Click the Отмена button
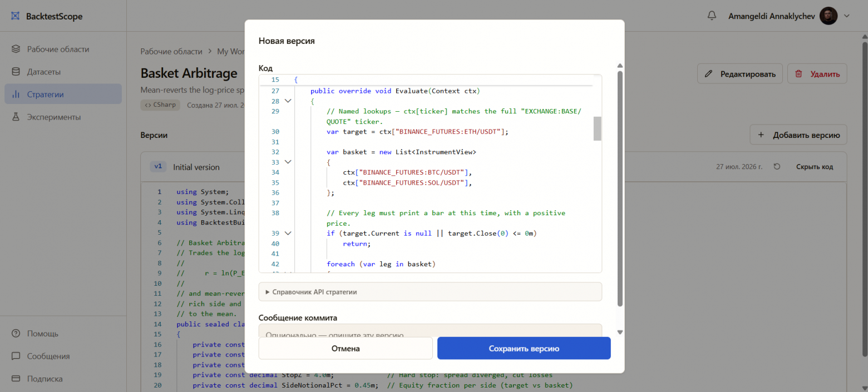The image size is (868, 392). coord(346,349)
